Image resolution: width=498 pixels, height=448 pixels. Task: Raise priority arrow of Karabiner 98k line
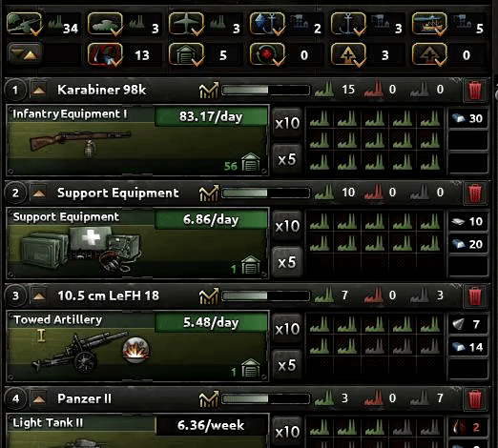(39, 91)
